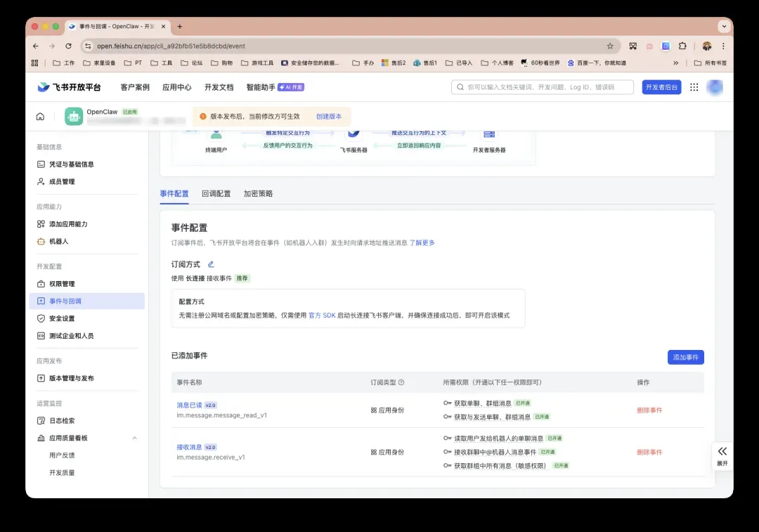759x532 pixels.
Task: Click the browser reload icon
Action: click(x=67, y=46)
